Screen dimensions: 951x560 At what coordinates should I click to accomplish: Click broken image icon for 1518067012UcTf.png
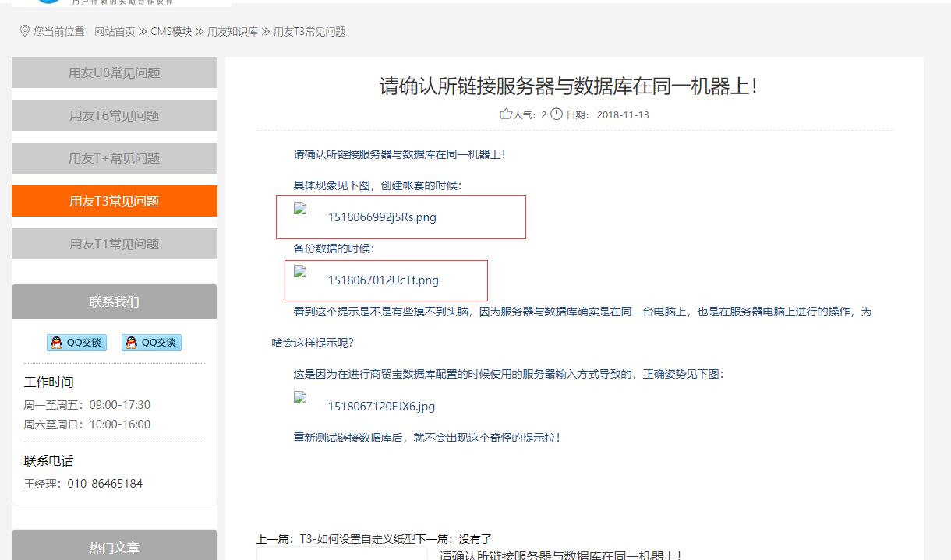[300, 272]
